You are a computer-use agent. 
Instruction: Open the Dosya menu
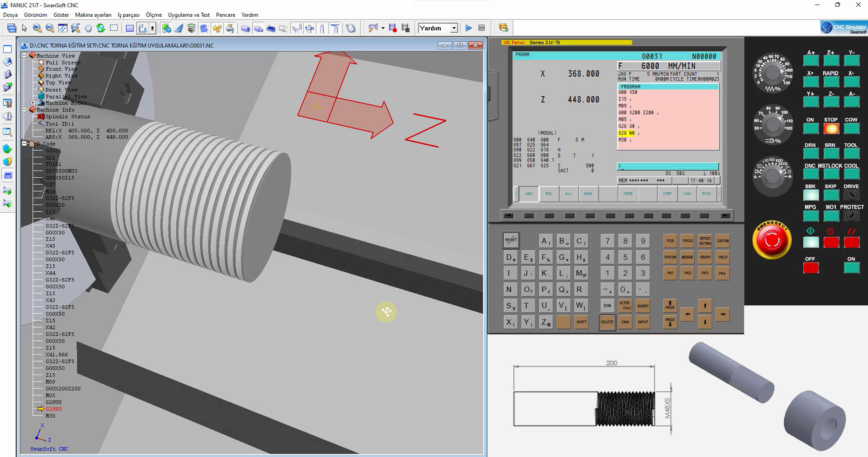[10, 15]
